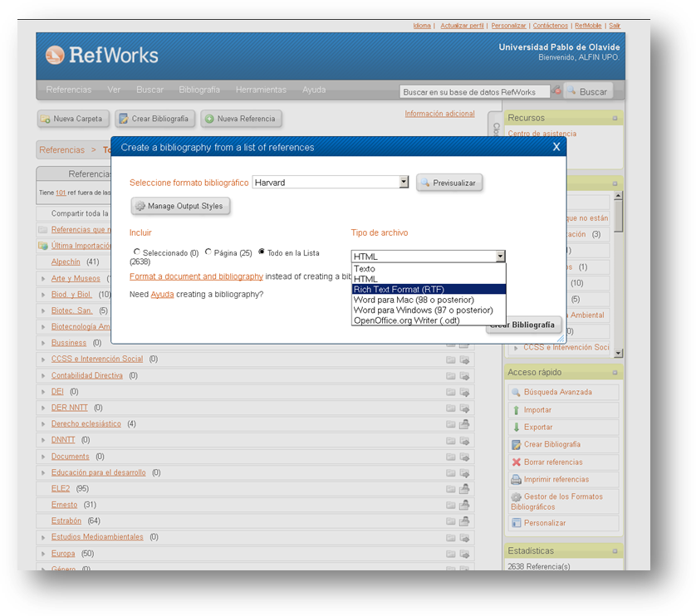Expand the Biotec. San. folder
Image resolution: width=696 pixels, height=616 pixels.
[x=43, y=310]
